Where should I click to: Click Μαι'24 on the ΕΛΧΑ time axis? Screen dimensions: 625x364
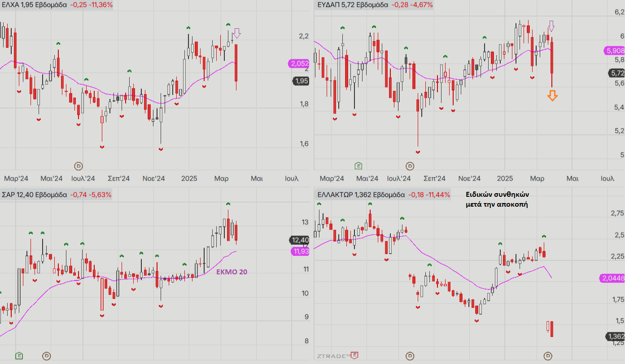[51, 178]
